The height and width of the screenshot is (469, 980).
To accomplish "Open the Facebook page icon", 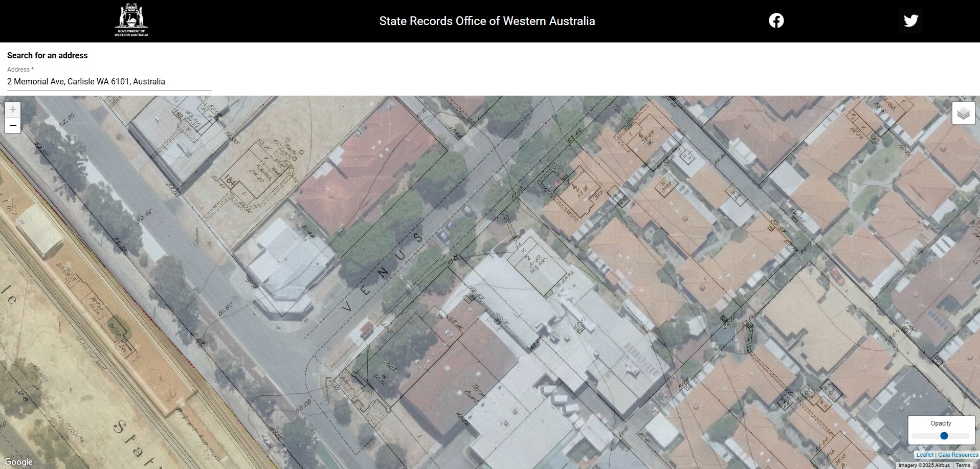I will (776, 20).
